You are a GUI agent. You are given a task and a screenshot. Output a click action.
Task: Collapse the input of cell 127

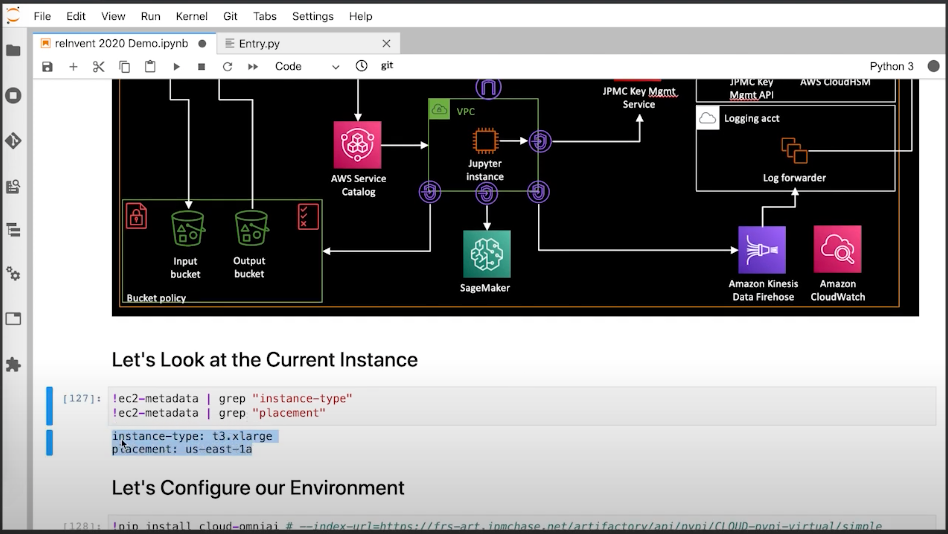49,405
